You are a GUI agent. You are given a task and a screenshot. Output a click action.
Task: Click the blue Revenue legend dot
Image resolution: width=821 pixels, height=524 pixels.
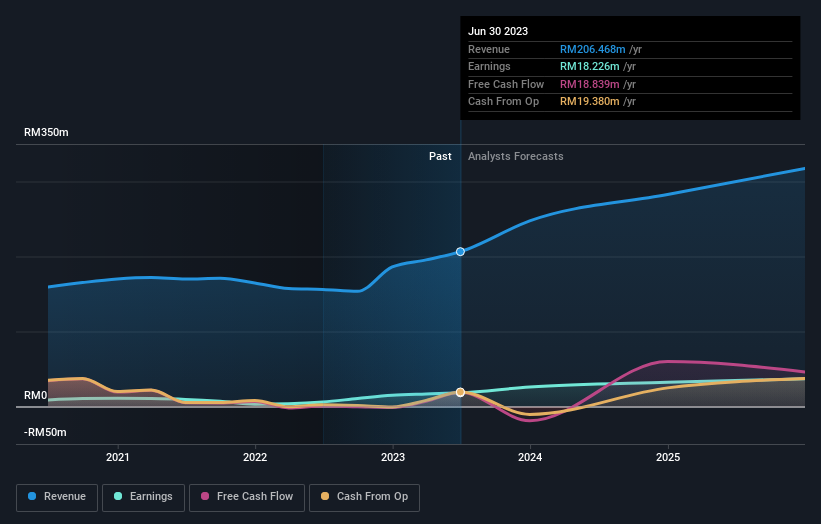(32, 496)
